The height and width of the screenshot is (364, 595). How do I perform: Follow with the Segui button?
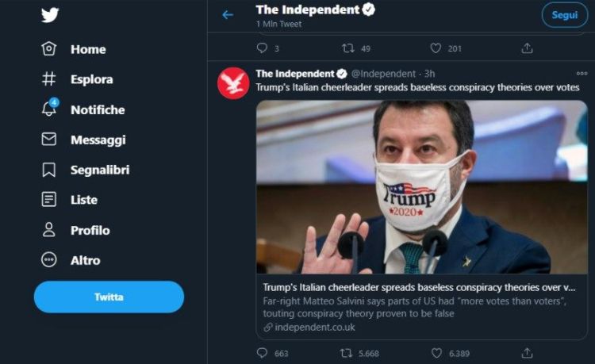564,15
